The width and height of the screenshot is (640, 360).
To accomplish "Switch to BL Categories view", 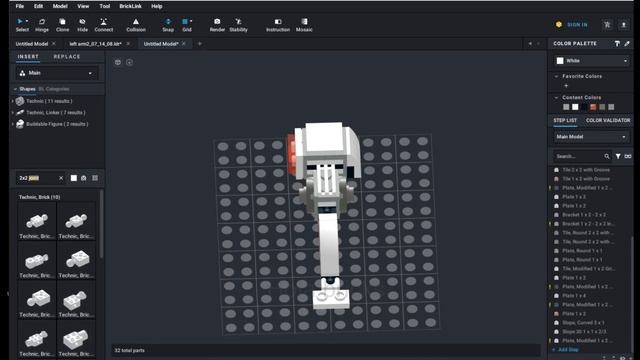I will pyautogui.click(x=54, y=89).
